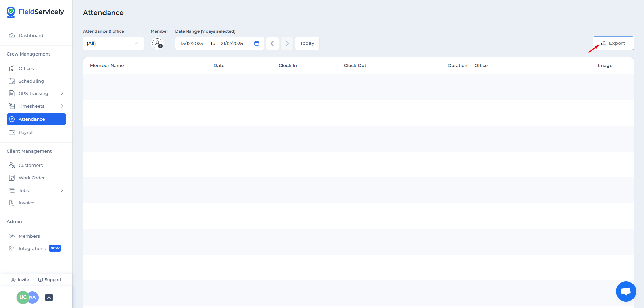Export the attendance report
This screenshot has height=308, width=644.
point(613,43)
